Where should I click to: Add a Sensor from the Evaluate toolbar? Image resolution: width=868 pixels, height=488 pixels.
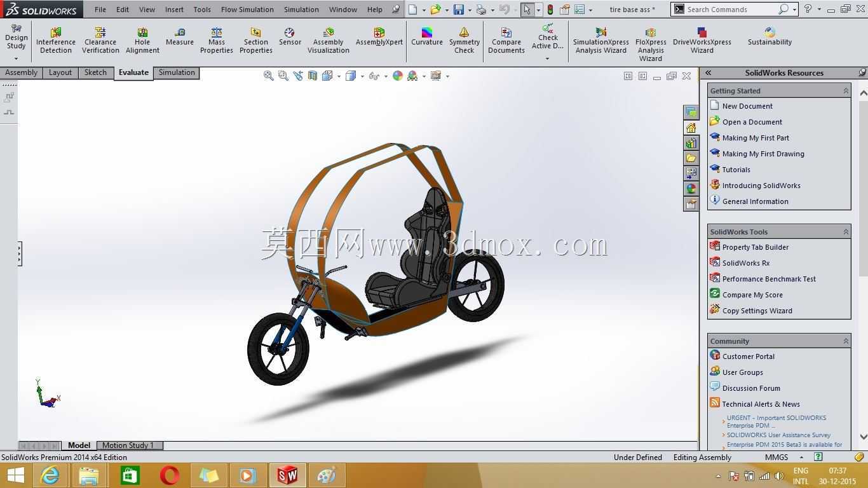pos(290,37)
